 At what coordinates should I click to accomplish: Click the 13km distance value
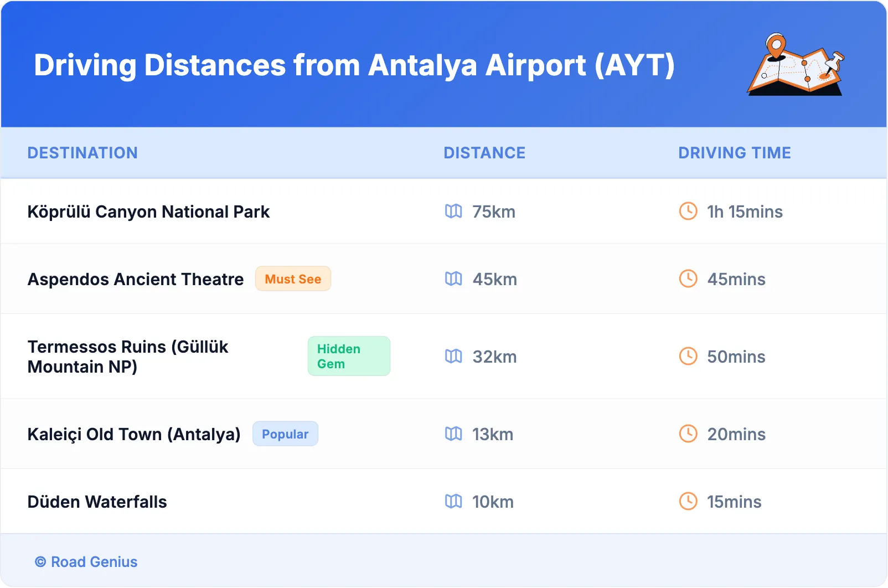tap(493, 434)
